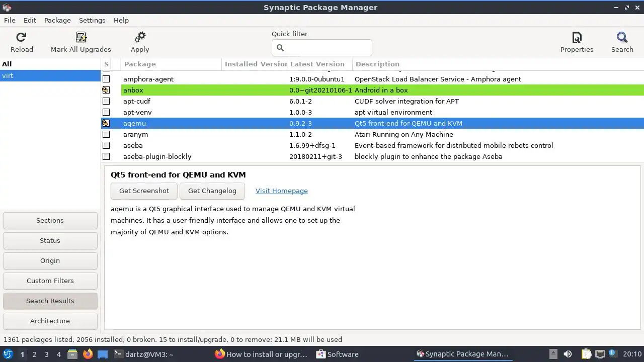The width and height of the screenshot is (644, 362).
Task: Open the Package menu
Action: click(57, 20)
